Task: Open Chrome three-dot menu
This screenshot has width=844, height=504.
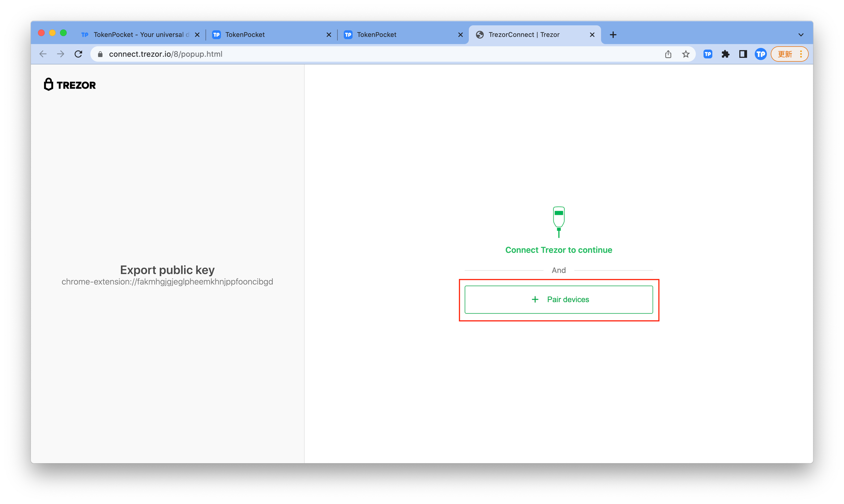Action: point(801,54)
